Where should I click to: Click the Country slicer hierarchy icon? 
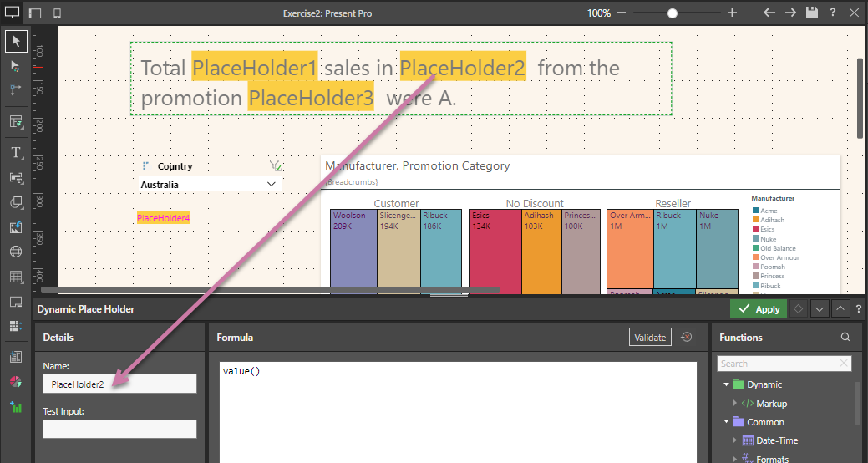(x=145, y=165)
